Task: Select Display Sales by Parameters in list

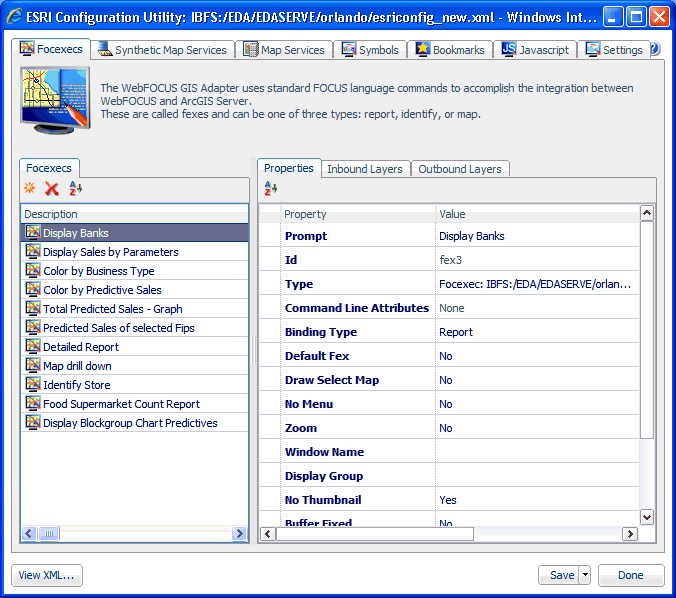Action: (135, 252)
